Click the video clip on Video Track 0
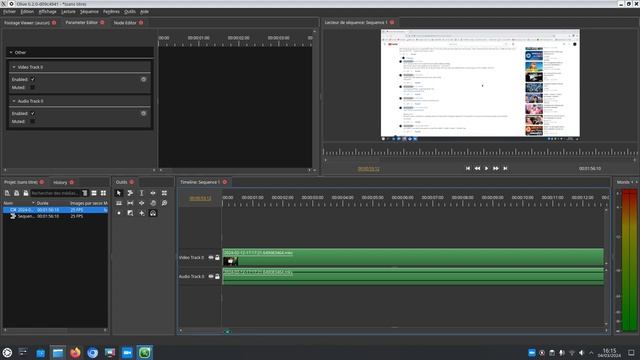 pos(413,257)
